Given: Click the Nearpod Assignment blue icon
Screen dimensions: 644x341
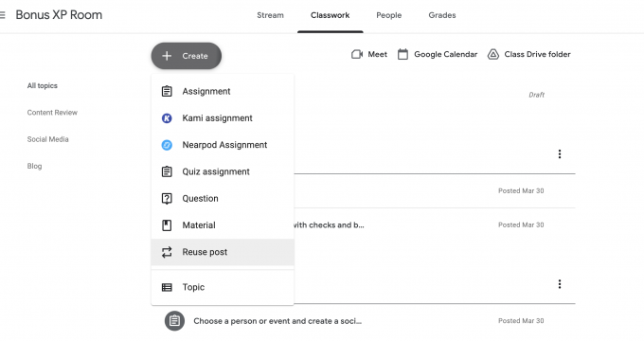Looking at the screenshot, I should point(167,145).
